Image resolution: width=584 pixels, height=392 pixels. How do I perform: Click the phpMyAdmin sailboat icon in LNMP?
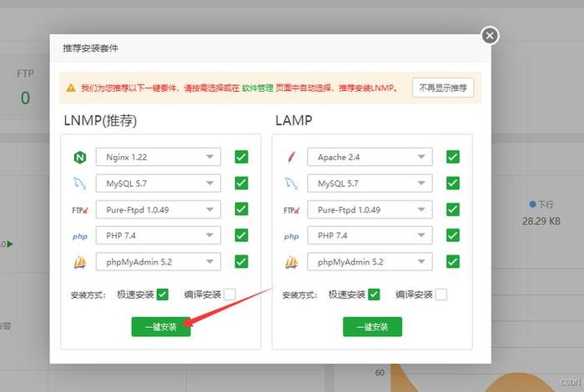pyautogui.click(x=80, y=263)
